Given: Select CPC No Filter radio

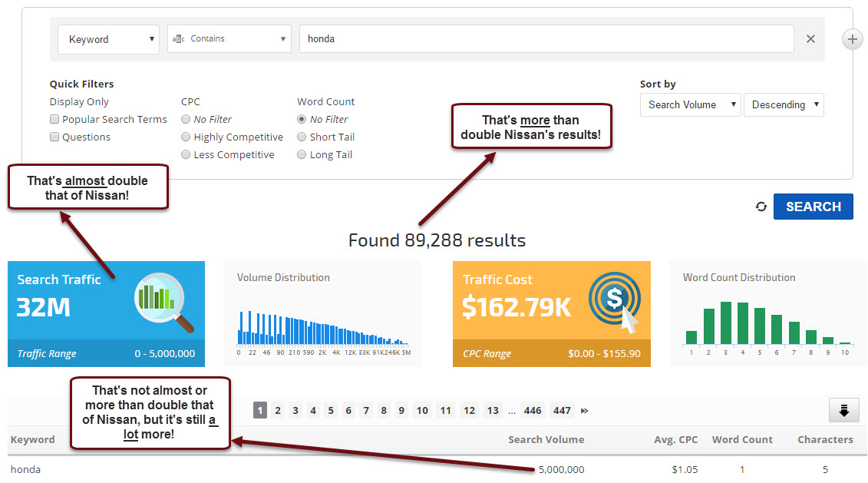Looking at the screenshot, I should (186, 119).
